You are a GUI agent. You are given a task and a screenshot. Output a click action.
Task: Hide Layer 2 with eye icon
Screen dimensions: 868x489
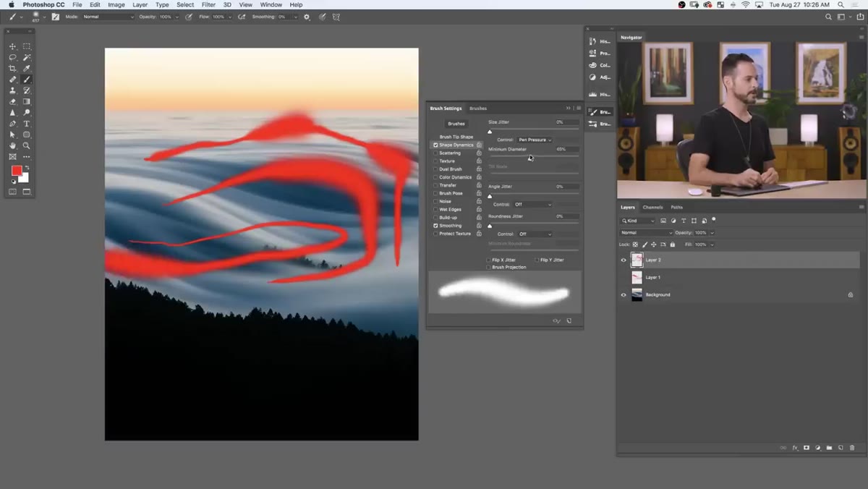[x=624, y=260]
